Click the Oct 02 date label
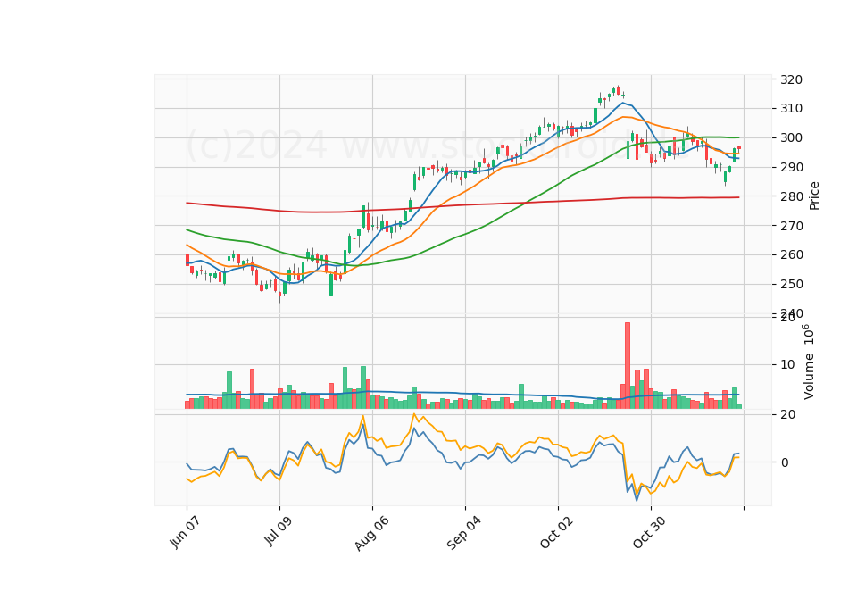The image size is (857, 616). (556, 532)
